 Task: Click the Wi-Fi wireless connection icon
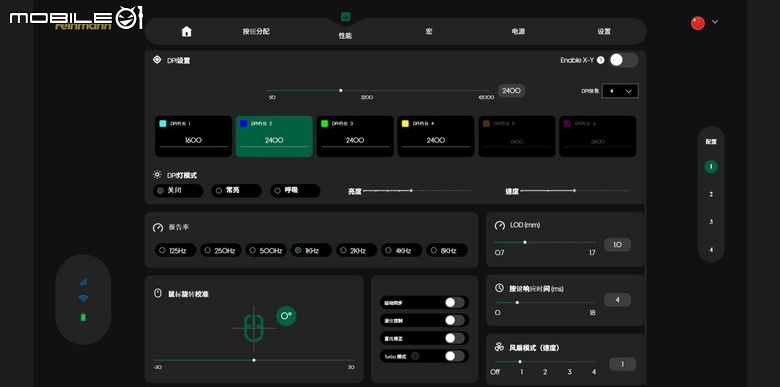83,298
